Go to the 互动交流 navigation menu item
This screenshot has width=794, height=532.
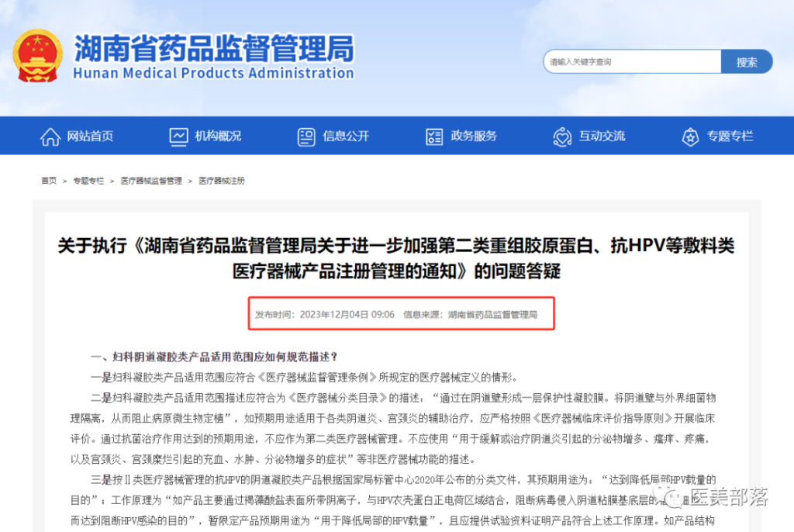[602, 136]
